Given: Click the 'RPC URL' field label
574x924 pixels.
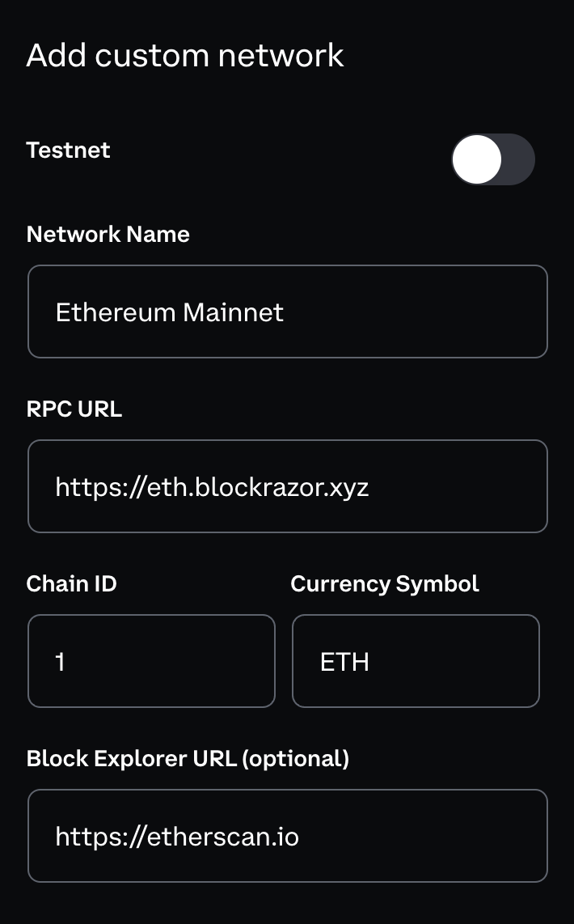Looking at the screenshot, I should 74,409.
